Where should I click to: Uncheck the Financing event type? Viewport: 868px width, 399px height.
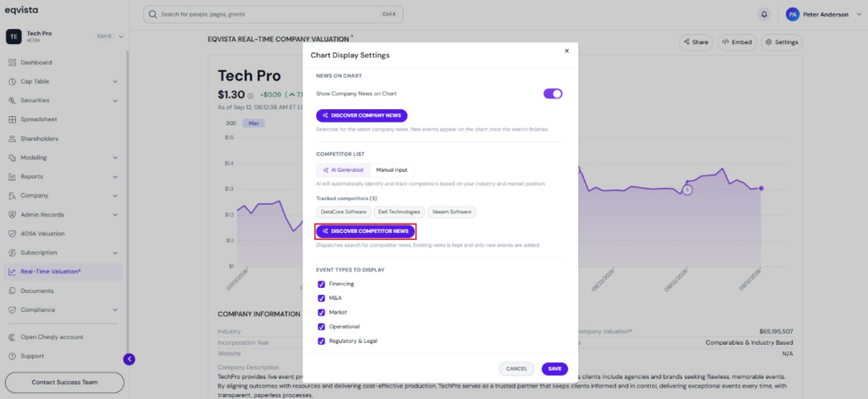pyautogui.click(x=321, y=284)
